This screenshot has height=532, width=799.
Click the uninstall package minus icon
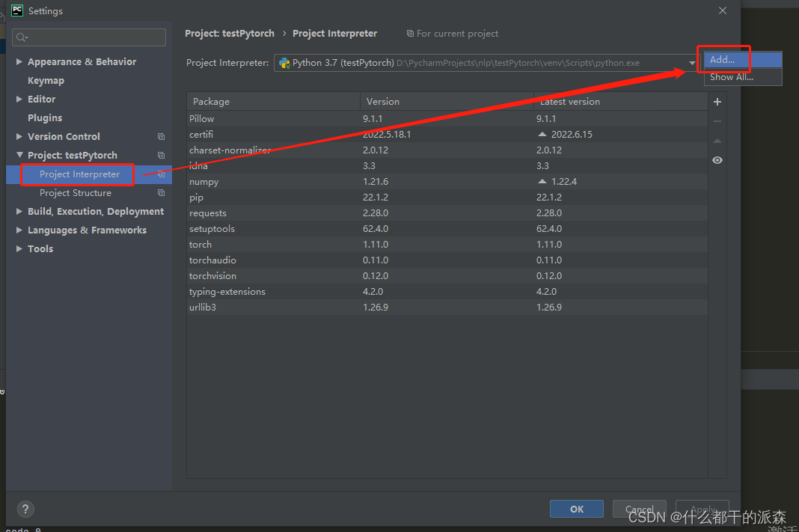717,121
